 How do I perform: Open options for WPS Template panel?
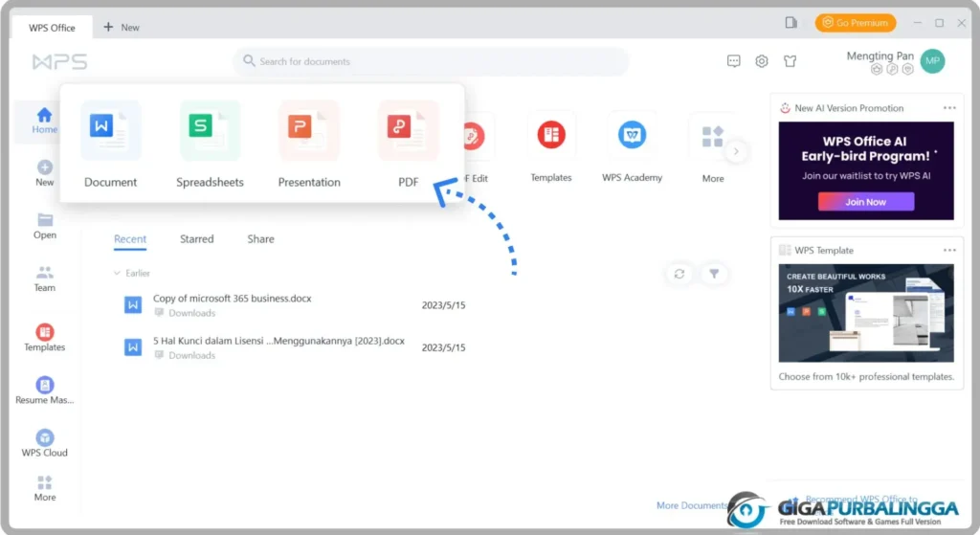tap(949, 250)
